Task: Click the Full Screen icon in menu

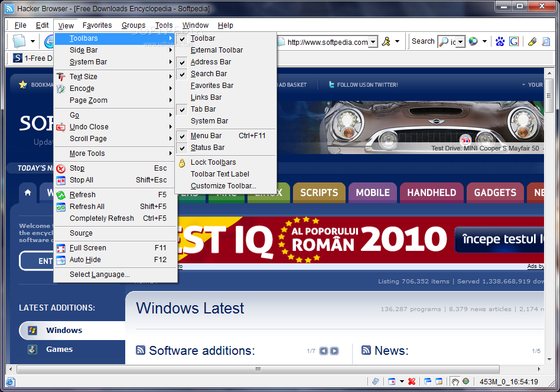Action: 61,248
